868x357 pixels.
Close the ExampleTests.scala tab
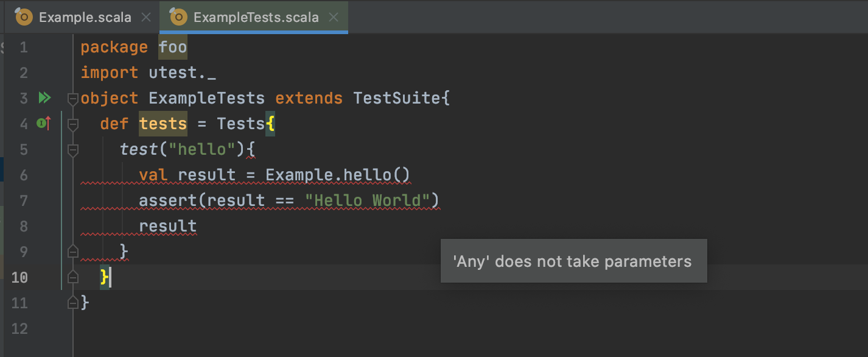[334, 17]
